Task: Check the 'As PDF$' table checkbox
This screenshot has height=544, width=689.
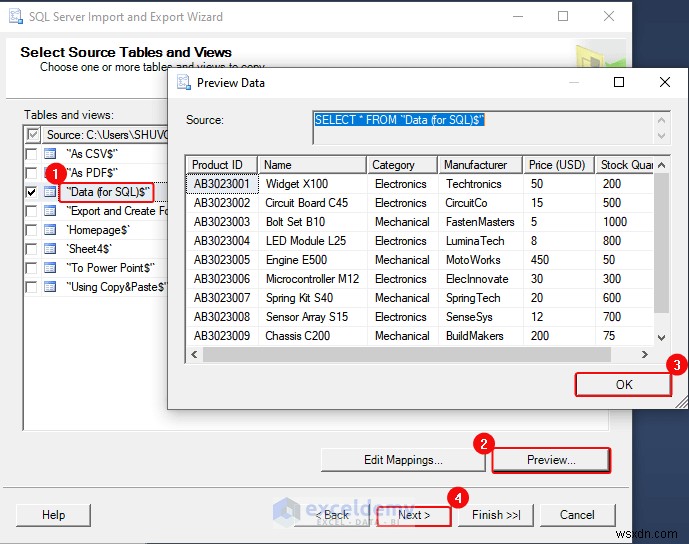Action: [31, 173]
